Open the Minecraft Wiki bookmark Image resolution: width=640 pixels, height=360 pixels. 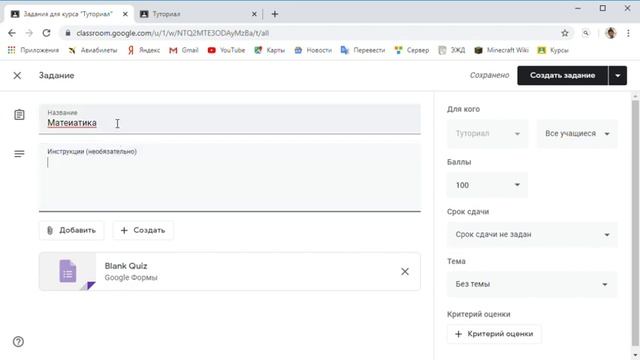501,50
